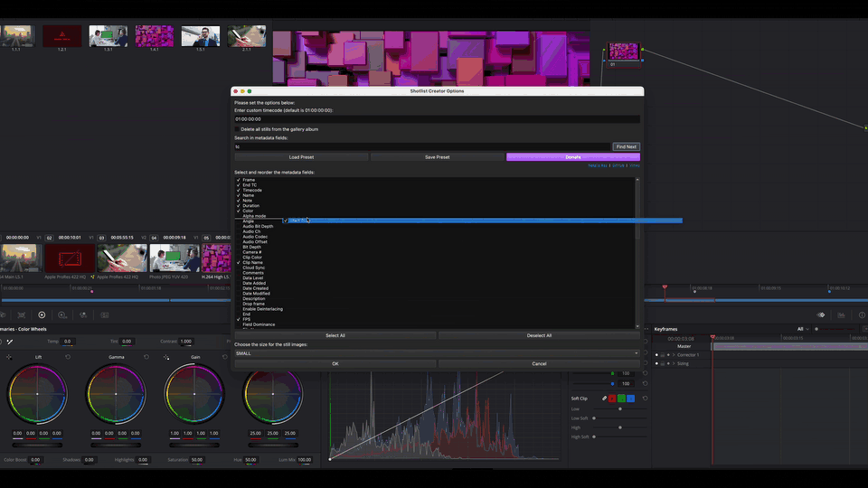Enable blue Soft Clip channel swatch

(x=630, y=399)
